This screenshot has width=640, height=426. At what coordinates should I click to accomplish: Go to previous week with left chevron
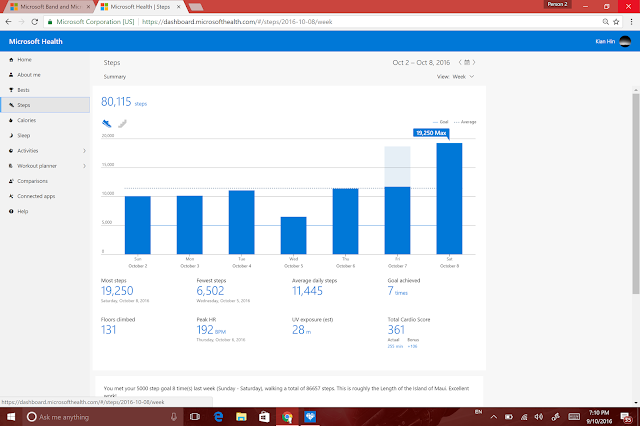point(460,62)
